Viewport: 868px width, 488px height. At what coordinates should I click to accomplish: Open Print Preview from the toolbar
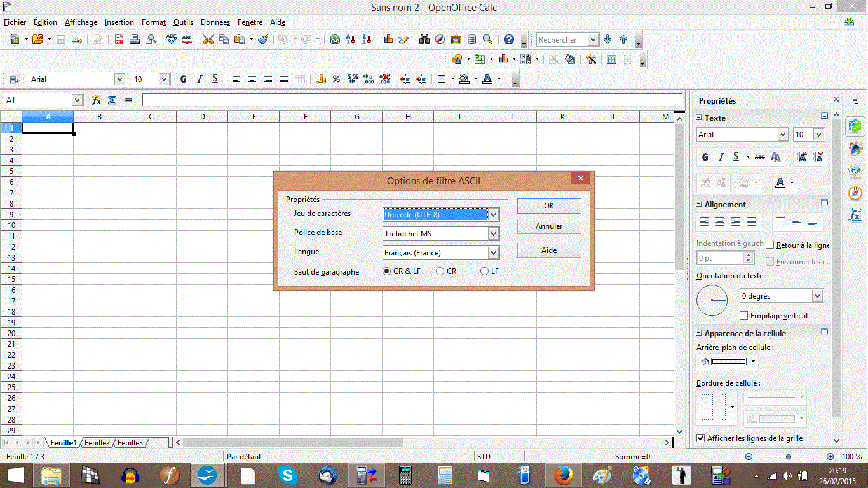coord(151,39)
